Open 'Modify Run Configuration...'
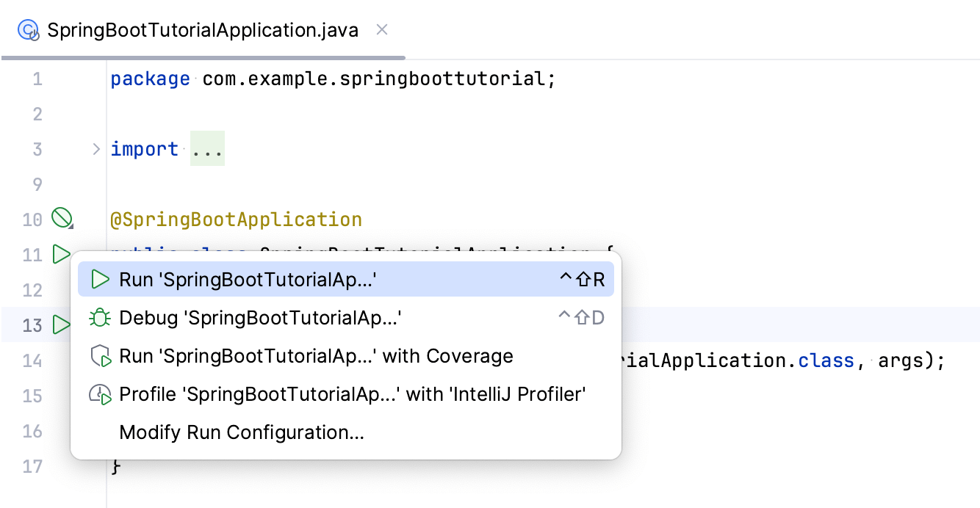The height and width of the screenshot is (508, 980). pos(242,432)
